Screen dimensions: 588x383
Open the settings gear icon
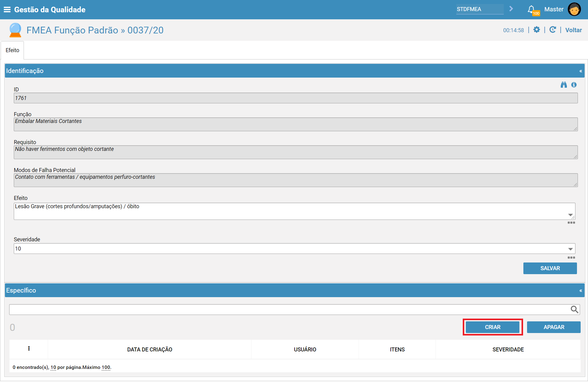coord(537,30)
